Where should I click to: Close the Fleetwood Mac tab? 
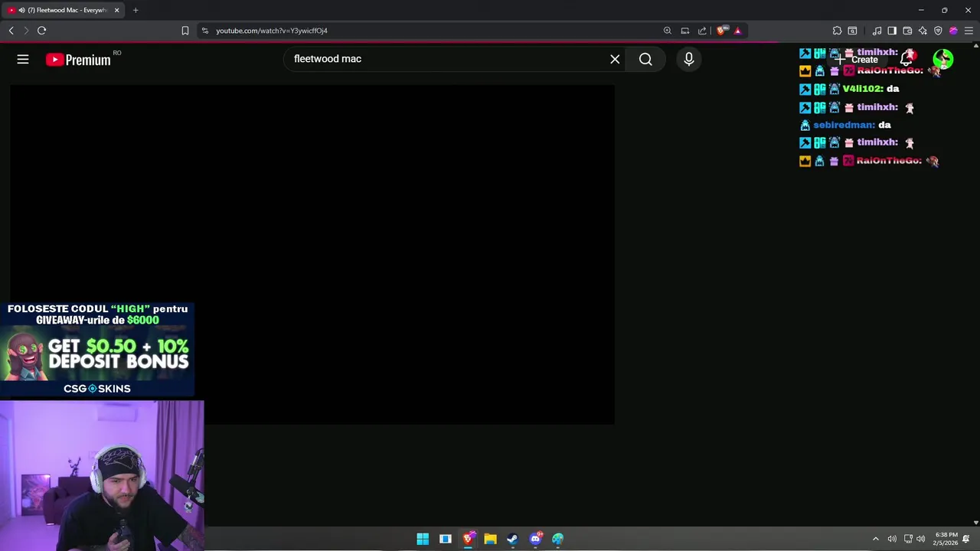point(116,10)
